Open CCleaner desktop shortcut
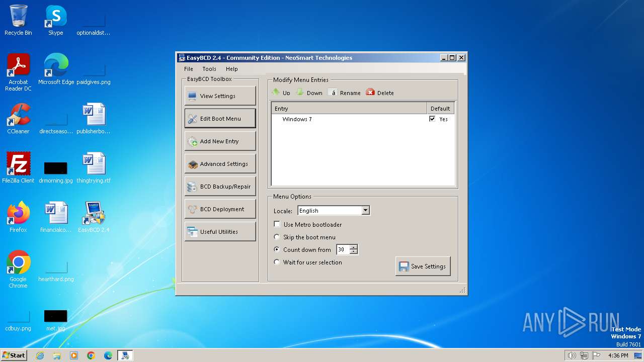The width and height of the screenshot is (644, 362). coord(18,119)
